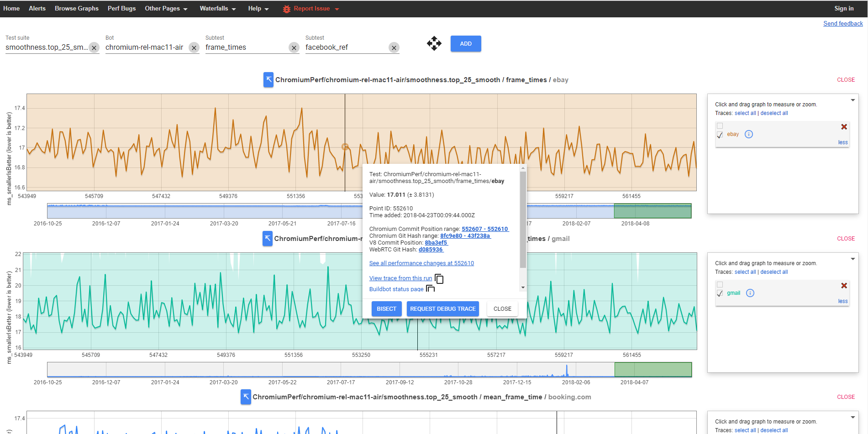Copy icon next to Buildbot status page

pyautogui.click(x=430, y=288)
